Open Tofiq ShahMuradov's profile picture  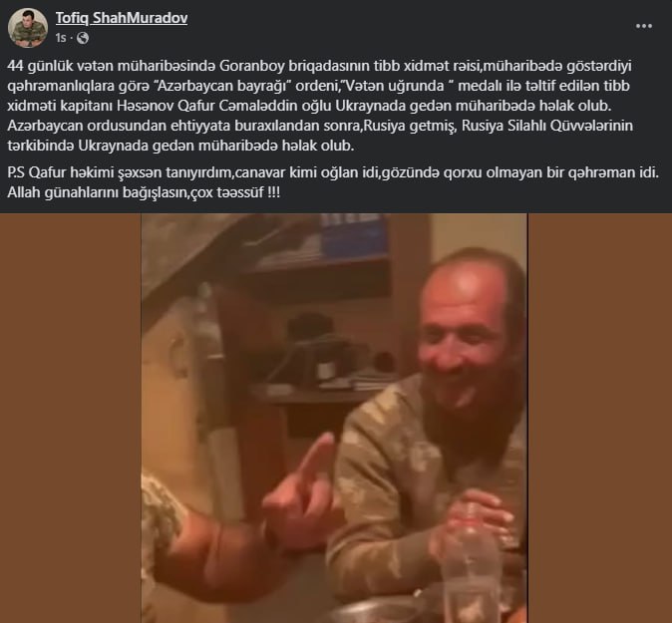tap(28, 28)
